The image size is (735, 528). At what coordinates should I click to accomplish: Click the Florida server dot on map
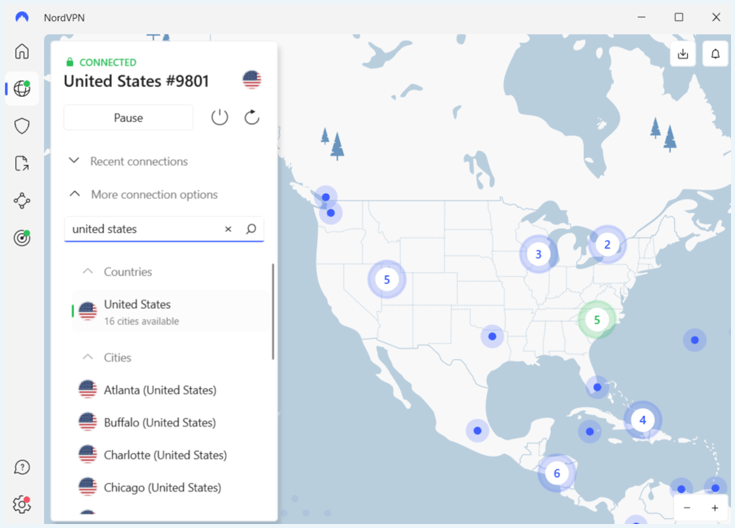tap(597, 387)
